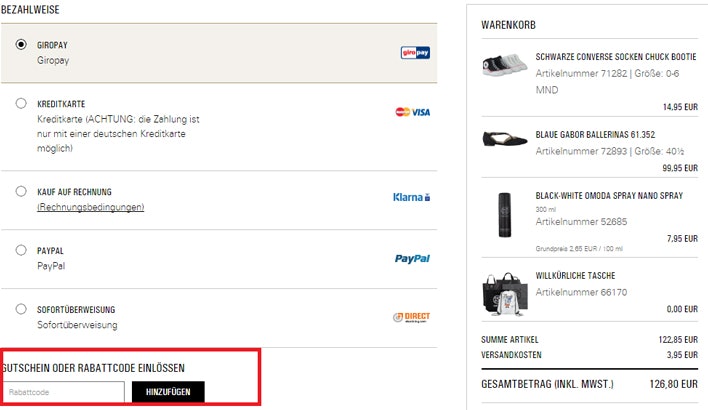
Task: Click the Mastercard Visa logo icon
Action: click(x=413, y=112)
